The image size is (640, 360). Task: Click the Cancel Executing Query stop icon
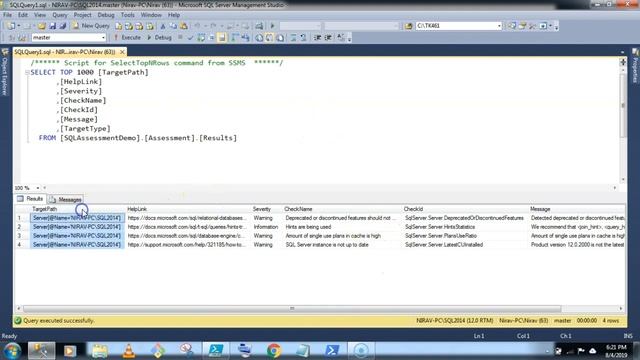click(180, 38)
